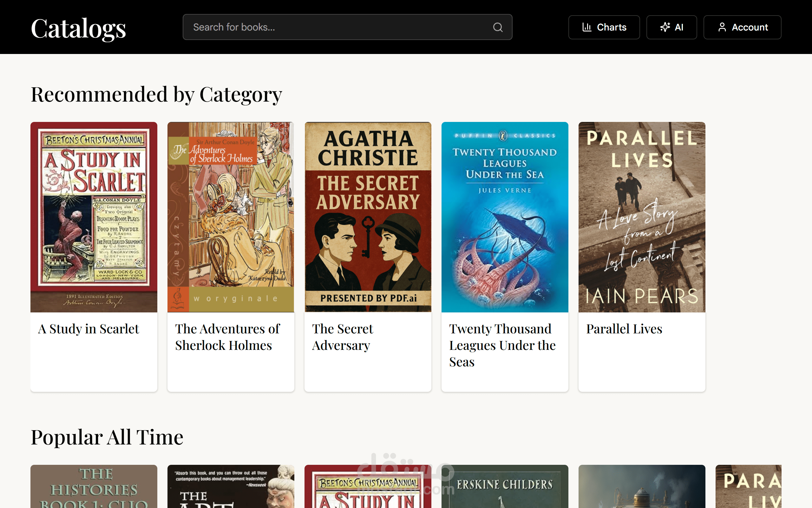Open A Study in Scarlet cover under Recommended
Screen dimensions: 812x508
(94, 217)
